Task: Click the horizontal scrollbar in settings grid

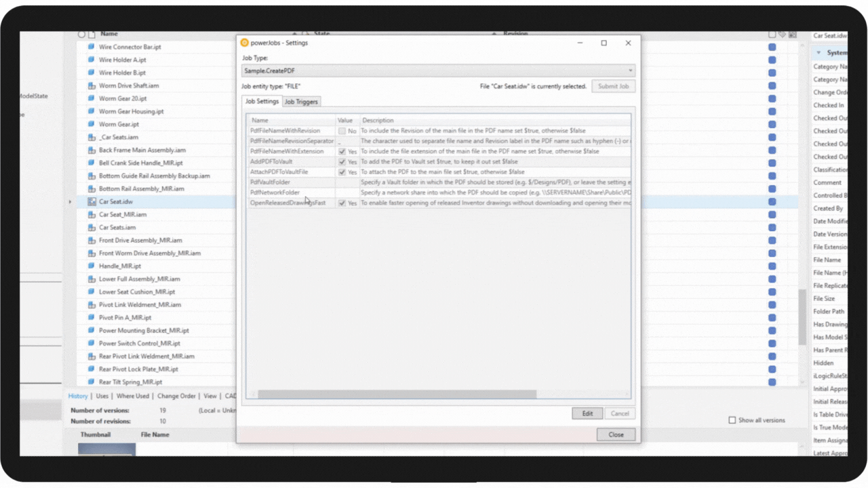Action: [397, 394]
